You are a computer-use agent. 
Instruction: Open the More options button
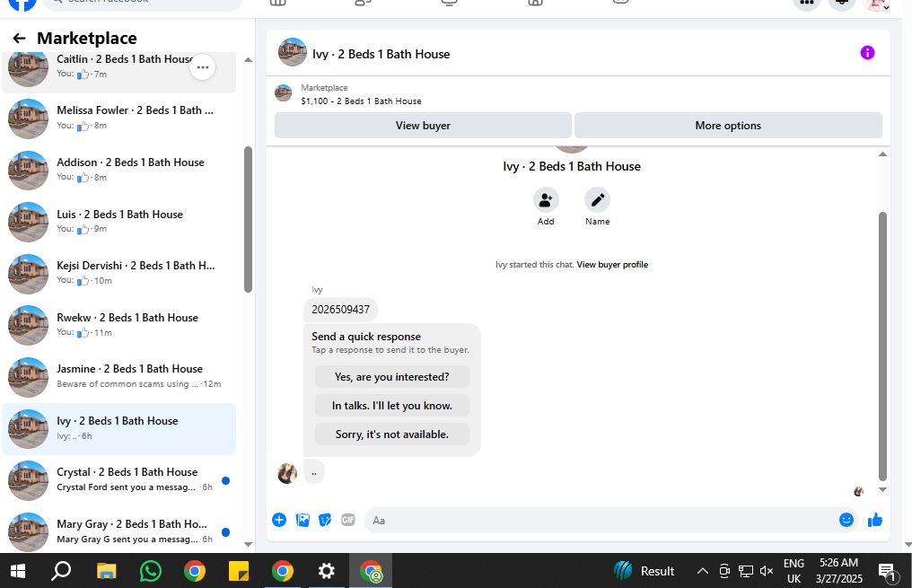pyautogui.click(x=728, y=126)
